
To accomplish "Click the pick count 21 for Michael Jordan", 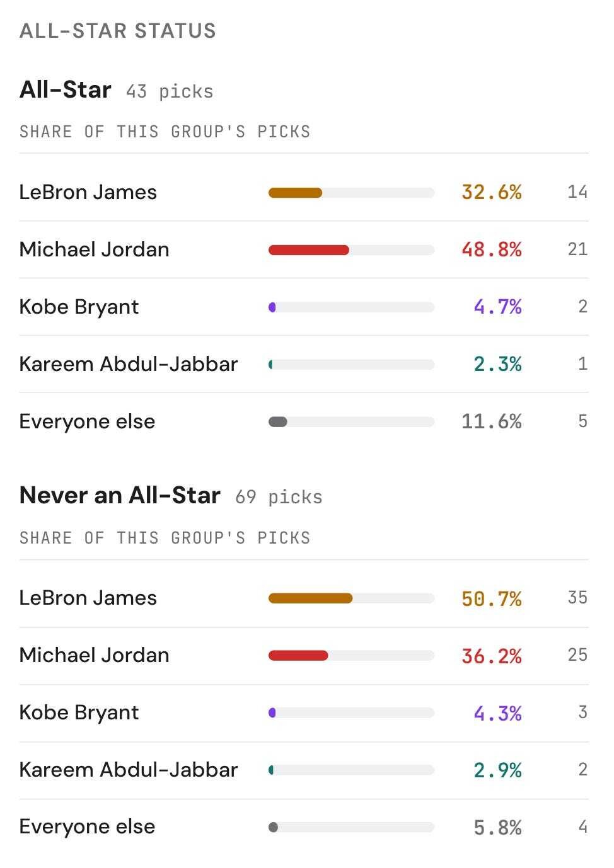I will pos(577,249).
